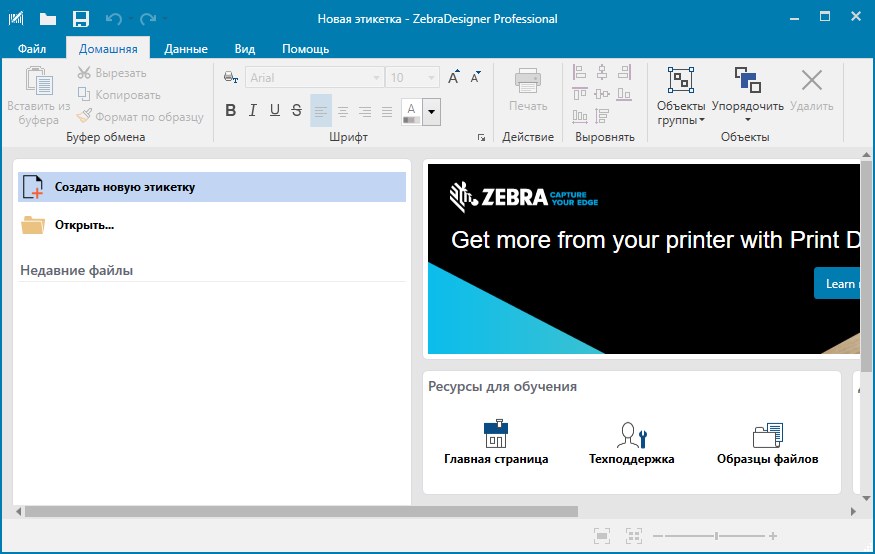Decrease font size with the smaller A icon
875x554 pixels.
[x=475, y=77]
